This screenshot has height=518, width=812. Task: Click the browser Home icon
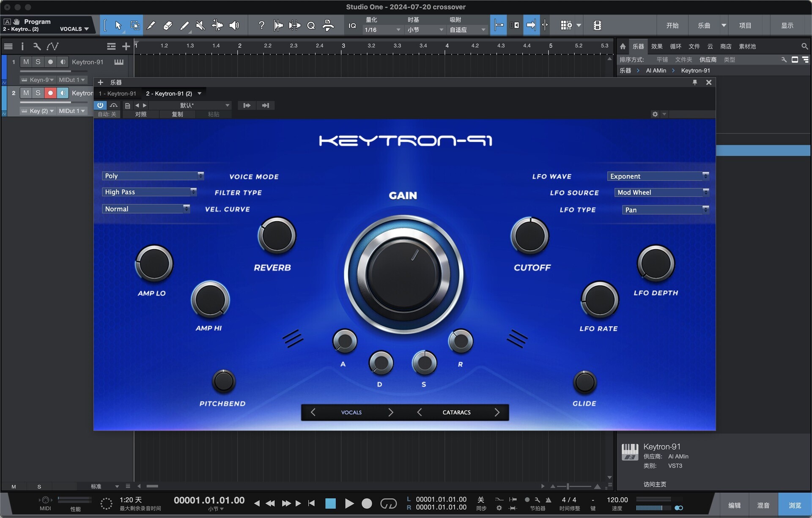point(623,47)
